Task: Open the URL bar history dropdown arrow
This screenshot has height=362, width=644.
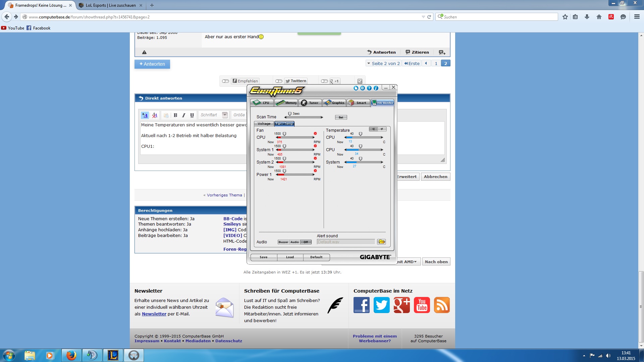Action: point(423,17)
